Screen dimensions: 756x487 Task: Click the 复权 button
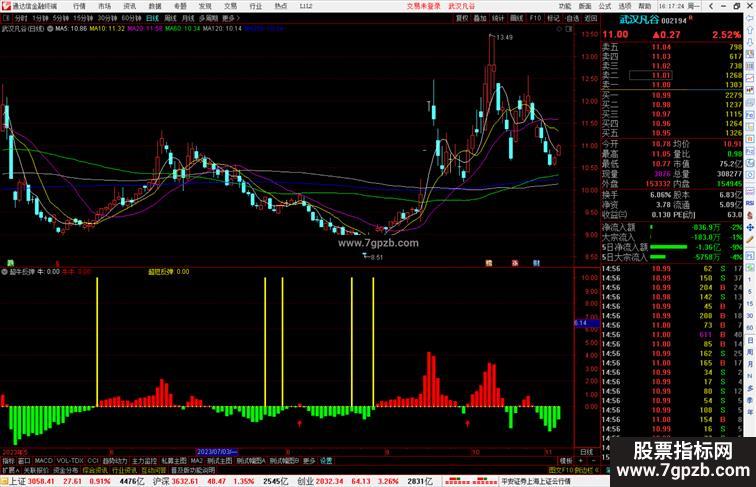tap(462, 18)
